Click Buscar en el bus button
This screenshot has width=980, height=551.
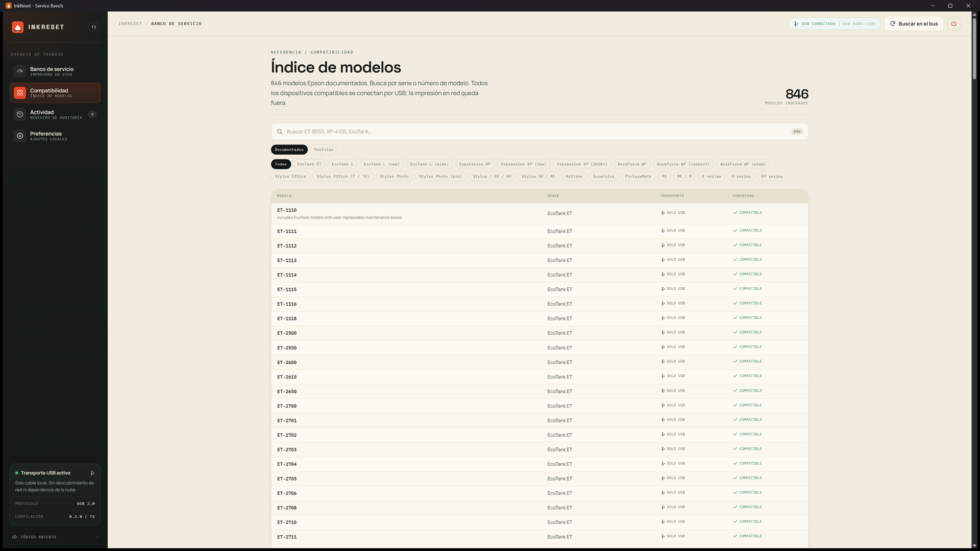click(914, 23)
